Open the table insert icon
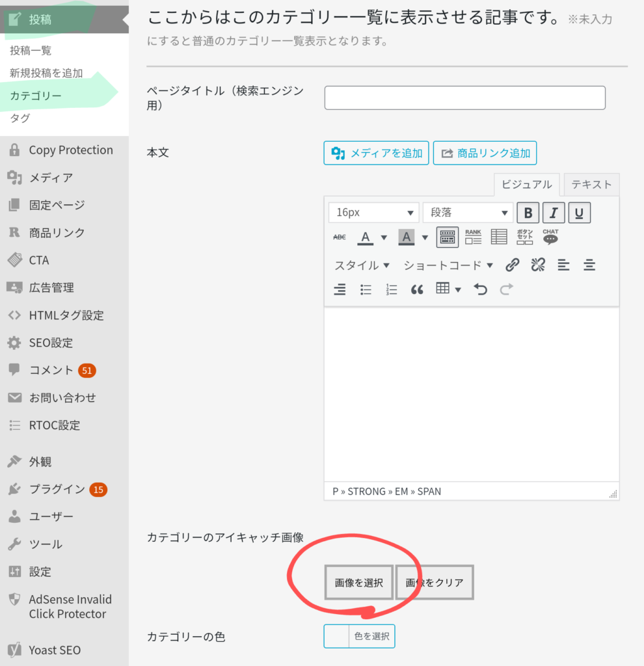 tap(442, 289)
